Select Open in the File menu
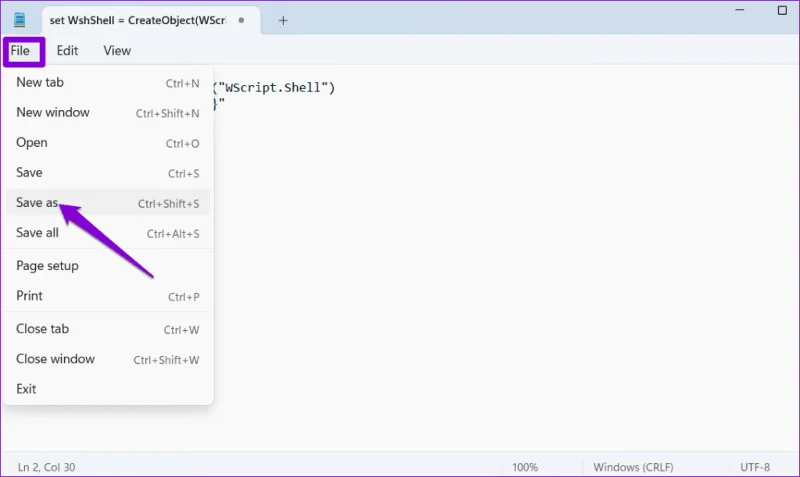The width and height of the screenshot is (800, 477). pos(108,143)
